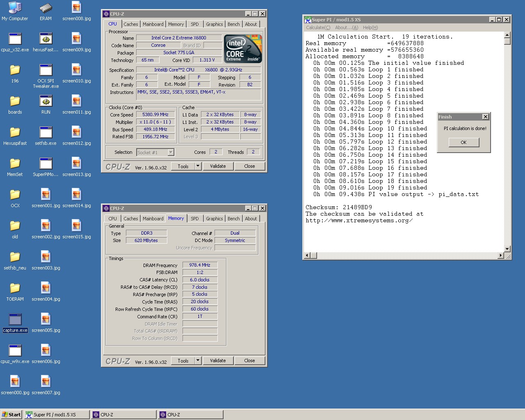Click the Intel Core 2 Extreme X6800 name field
Screen dimensions: 525x420
click(x=179, y=38)
